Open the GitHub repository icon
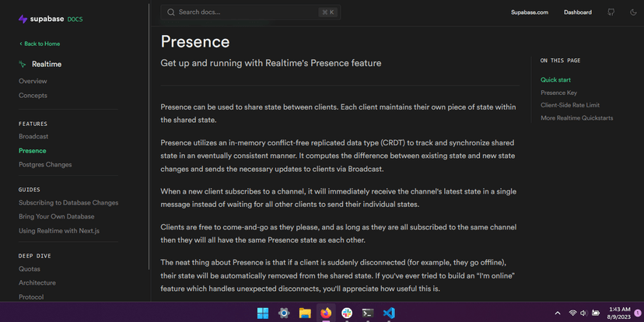 pyautogui.click(x=611, y=12)
